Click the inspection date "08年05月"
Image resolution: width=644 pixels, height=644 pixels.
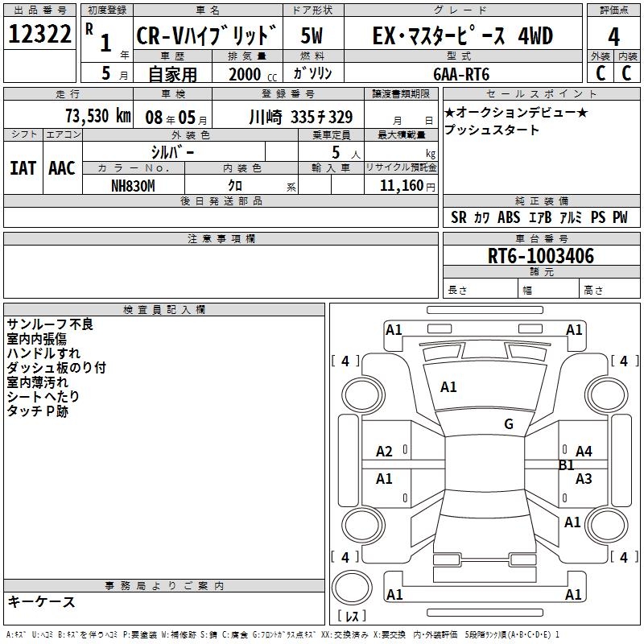(x=176, y=118)
